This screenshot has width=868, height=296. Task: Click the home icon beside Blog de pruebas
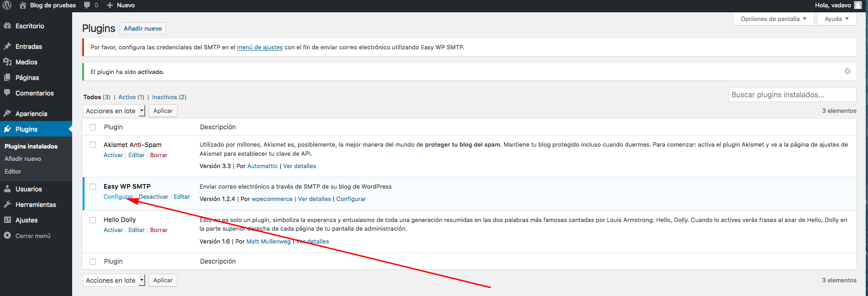click(23, 5)
